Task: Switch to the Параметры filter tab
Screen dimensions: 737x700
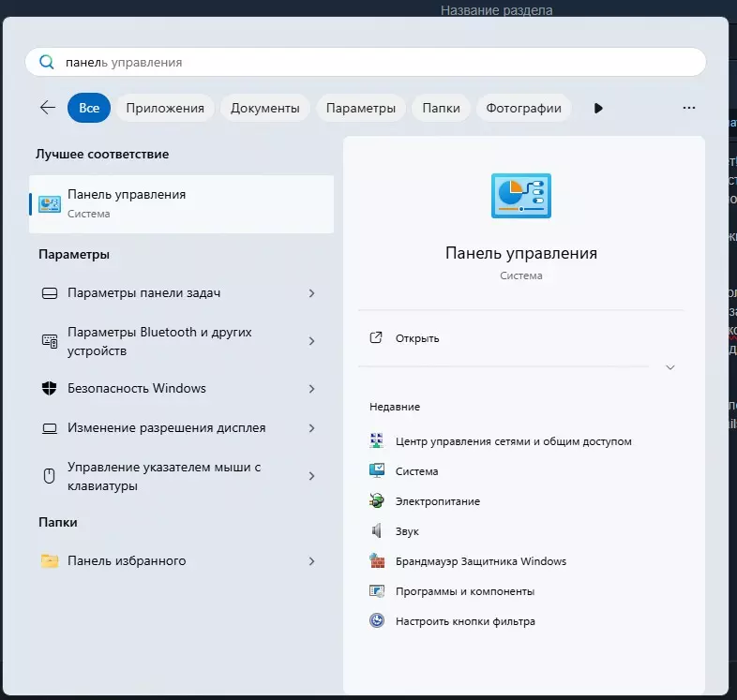Action: tap(361, 108)
